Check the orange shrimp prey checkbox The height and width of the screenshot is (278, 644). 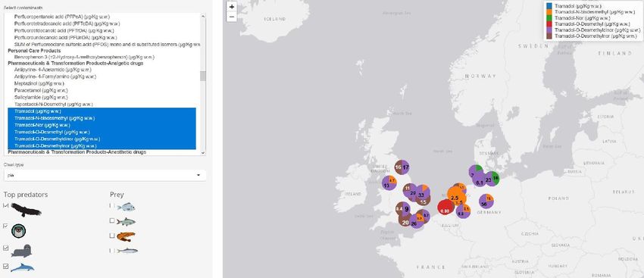pyautogui.click(x=111, y=236)
